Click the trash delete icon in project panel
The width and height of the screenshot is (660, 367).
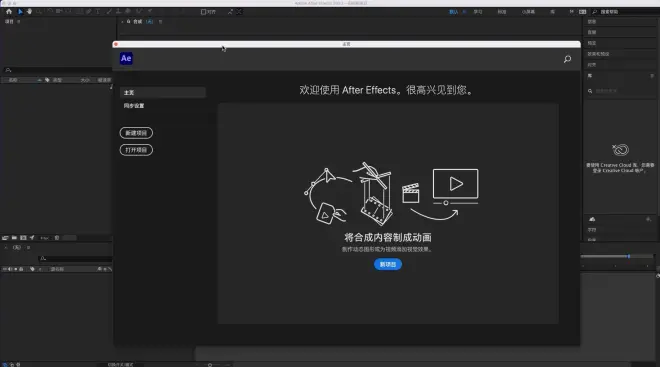pos(57,238)
